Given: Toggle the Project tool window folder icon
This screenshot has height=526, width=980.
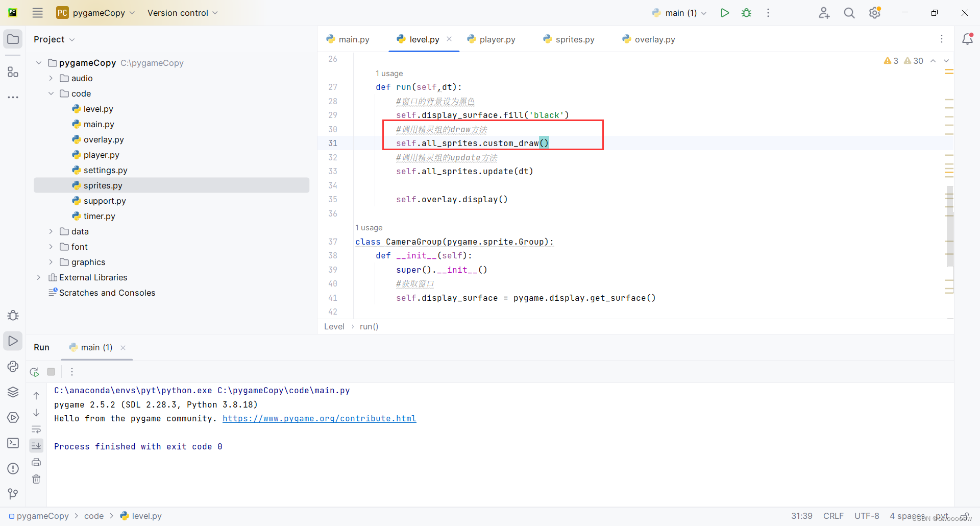Looking at the screenshot, I should tap(13, 39).
